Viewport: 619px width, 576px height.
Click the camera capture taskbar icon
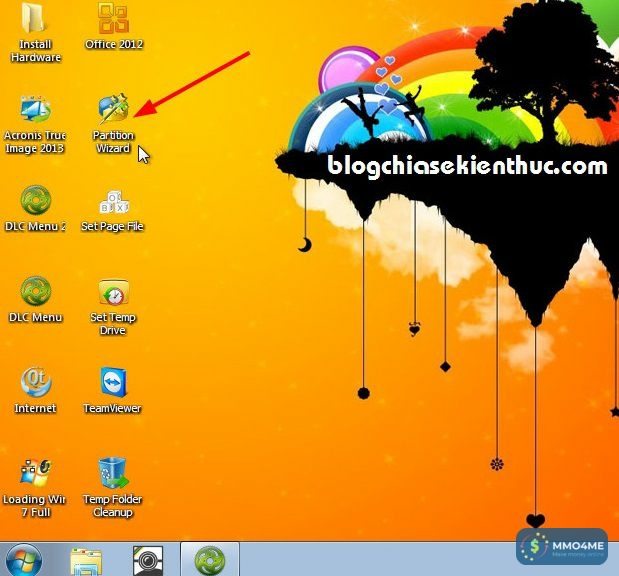[x=148, y=561]
